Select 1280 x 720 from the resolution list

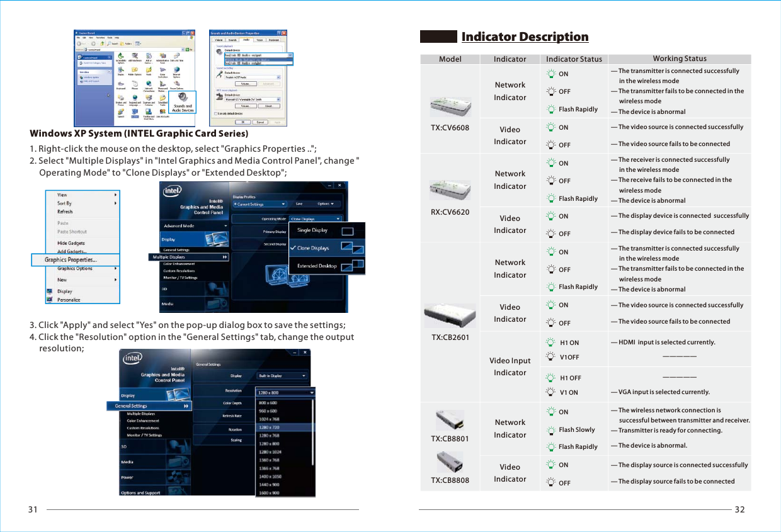click(270, 427)
